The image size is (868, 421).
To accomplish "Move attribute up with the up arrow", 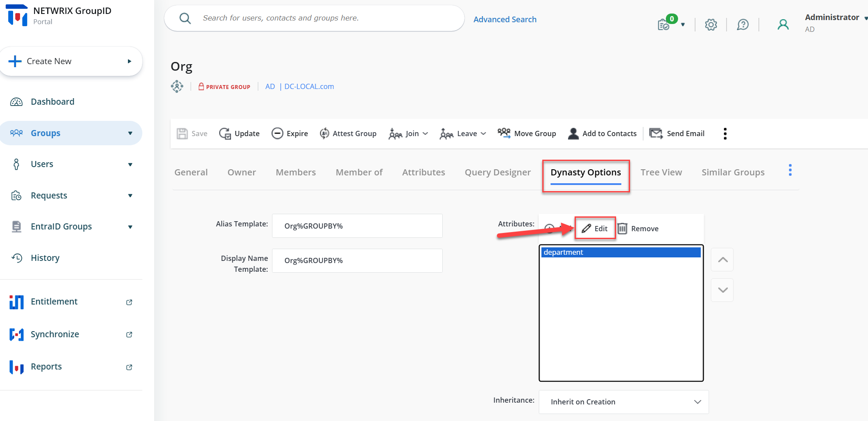I will point(722,260).
